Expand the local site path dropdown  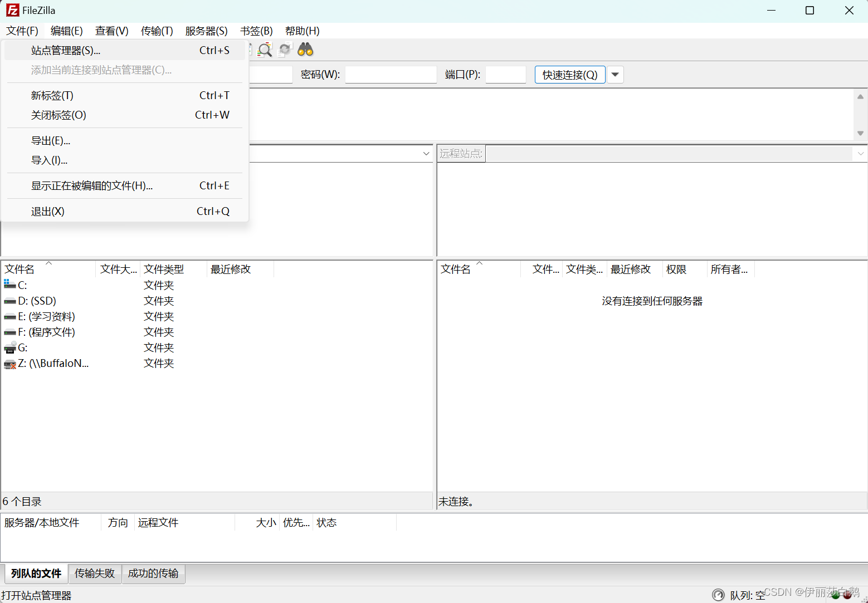point(426,154)
